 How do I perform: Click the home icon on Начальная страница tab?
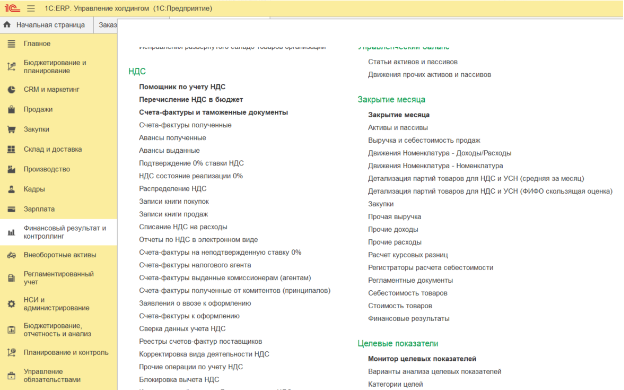point(7,25)
